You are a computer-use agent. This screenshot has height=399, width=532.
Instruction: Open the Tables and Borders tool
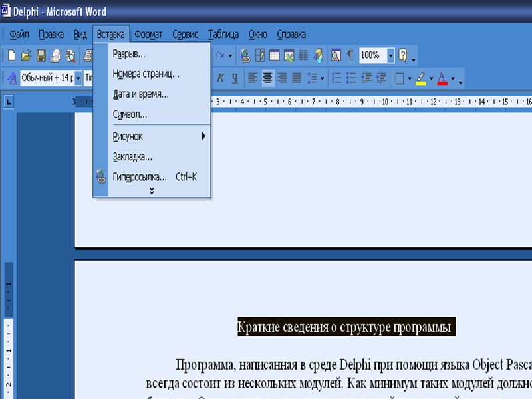(260, 55)
